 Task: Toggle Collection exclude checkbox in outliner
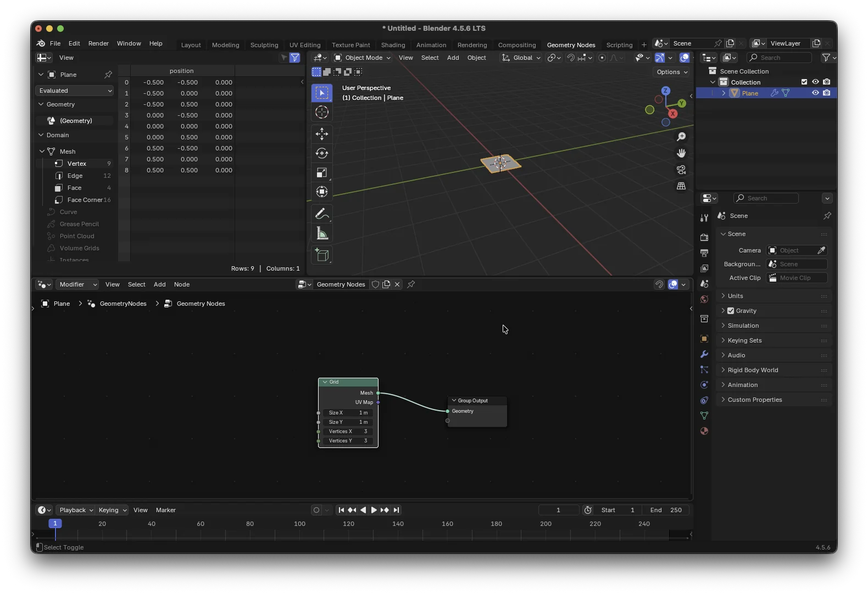tap(804, 82)
